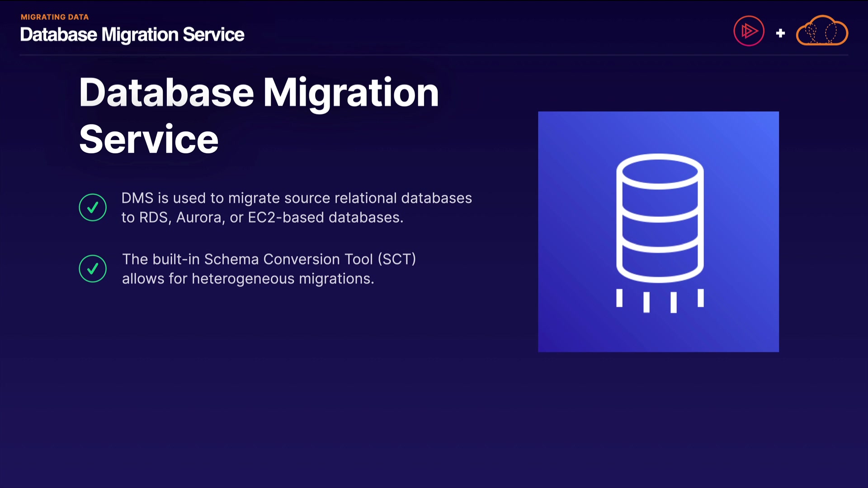Screen dimensions: 868x488
Task: Click the green checkmark beside SCT bullet
Action: coord(93,269)
